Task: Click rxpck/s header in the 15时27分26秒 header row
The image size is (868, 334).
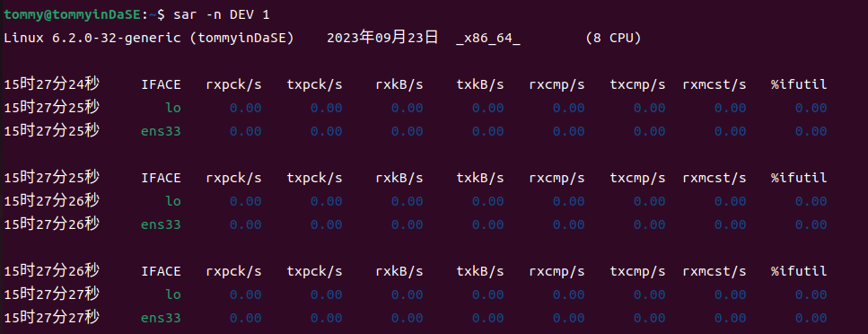Action: (x=233, y=271)
